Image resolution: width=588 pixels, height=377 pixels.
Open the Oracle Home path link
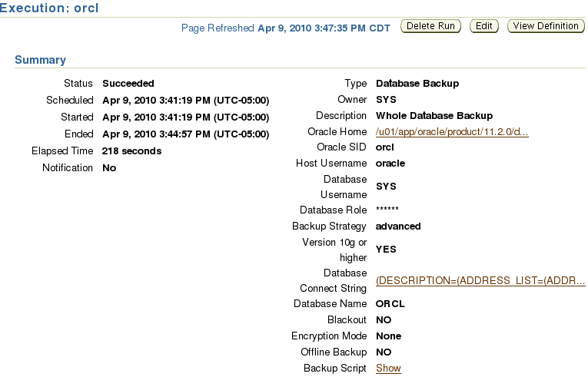click(452, 132)
